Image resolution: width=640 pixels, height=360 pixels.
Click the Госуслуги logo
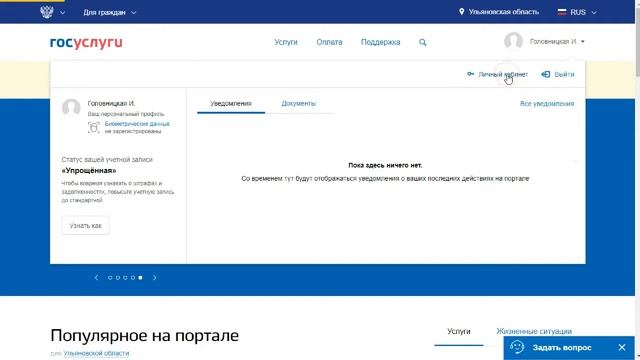point(86,42)
